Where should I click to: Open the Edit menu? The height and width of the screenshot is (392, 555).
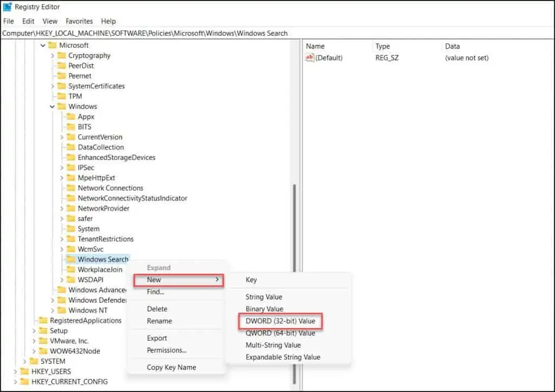click(x=28, y=21)
